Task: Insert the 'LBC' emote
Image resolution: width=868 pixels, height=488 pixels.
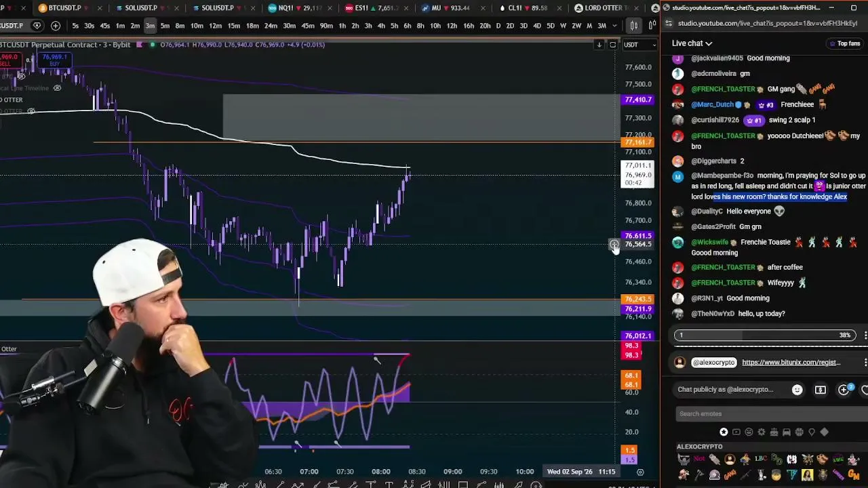Action: pos(760,460)
